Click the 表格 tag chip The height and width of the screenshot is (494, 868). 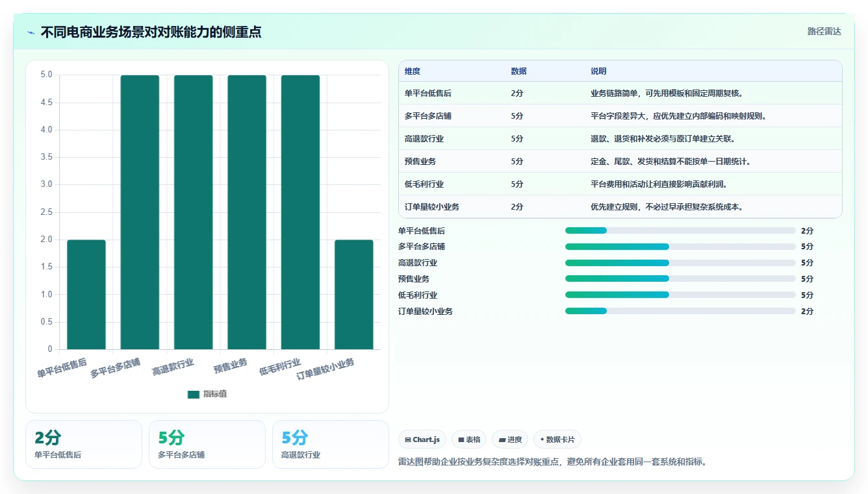pos(469,439)
